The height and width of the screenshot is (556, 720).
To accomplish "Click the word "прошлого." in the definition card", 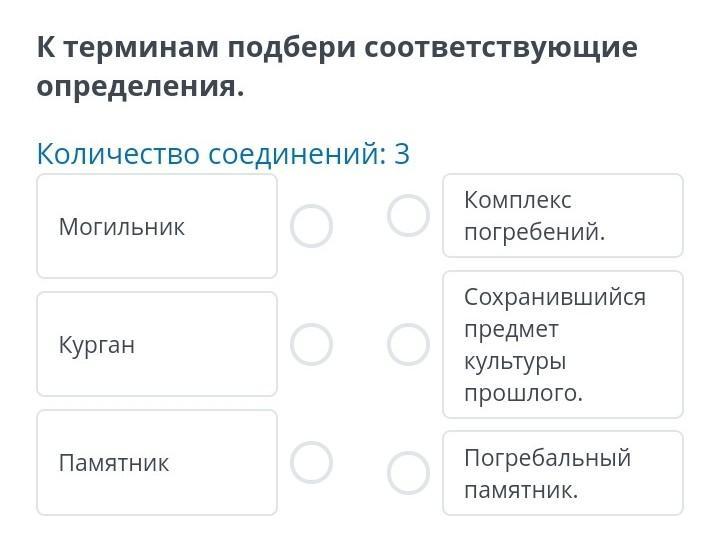I will [x=523, y=393].
